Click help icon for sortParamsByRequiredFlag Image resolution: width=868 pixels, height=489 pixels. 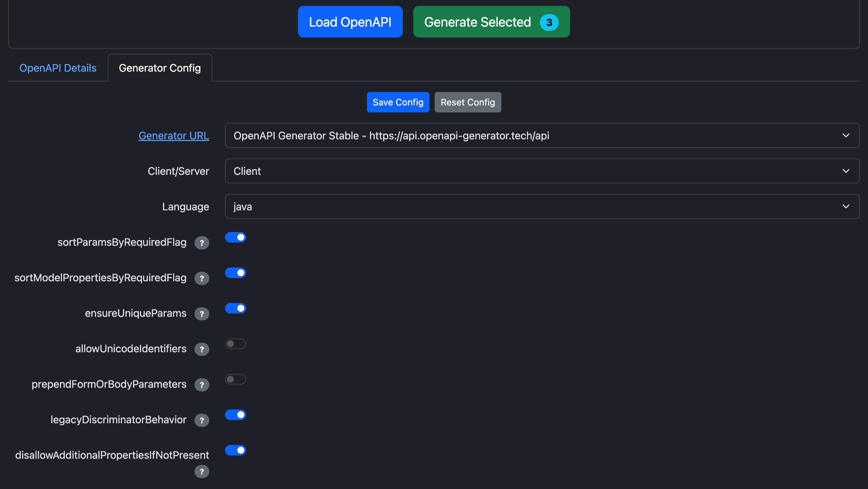201,243
